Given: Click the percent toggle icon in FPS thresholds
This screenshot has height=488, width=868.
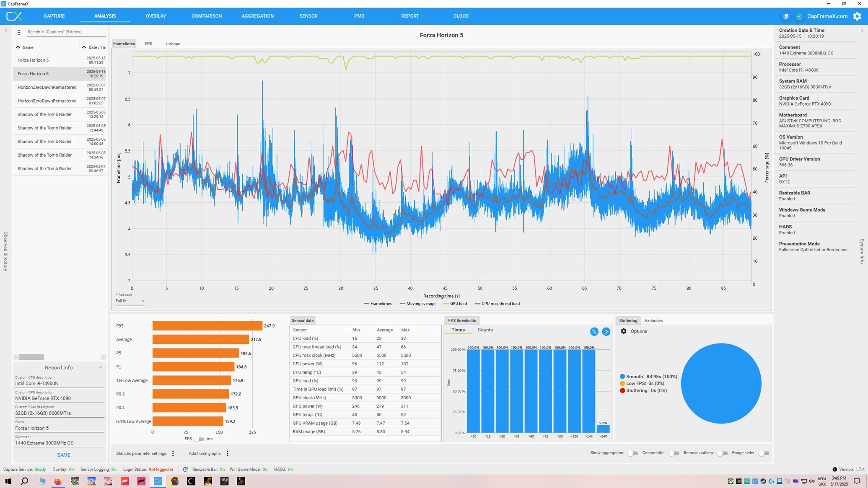Looking at the screenshot, I should pyautogui.click(x=594, y=331).
